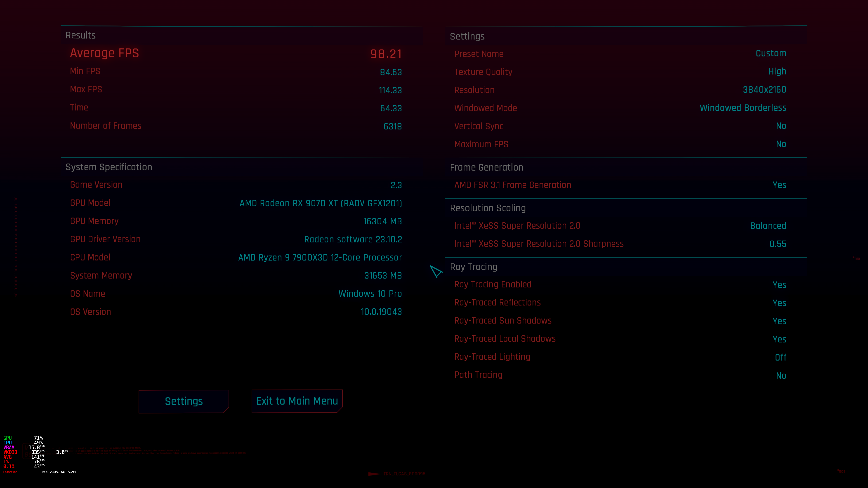The image size is (868, 488).
Task: Click the Time value 64.33
Action: click(391, 108)
